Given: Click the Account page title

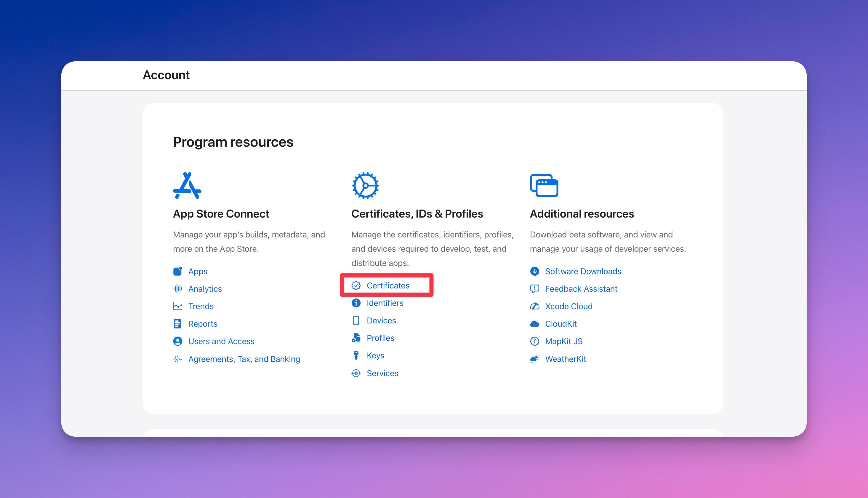Looking at the screenshot, I should [166, 75].
